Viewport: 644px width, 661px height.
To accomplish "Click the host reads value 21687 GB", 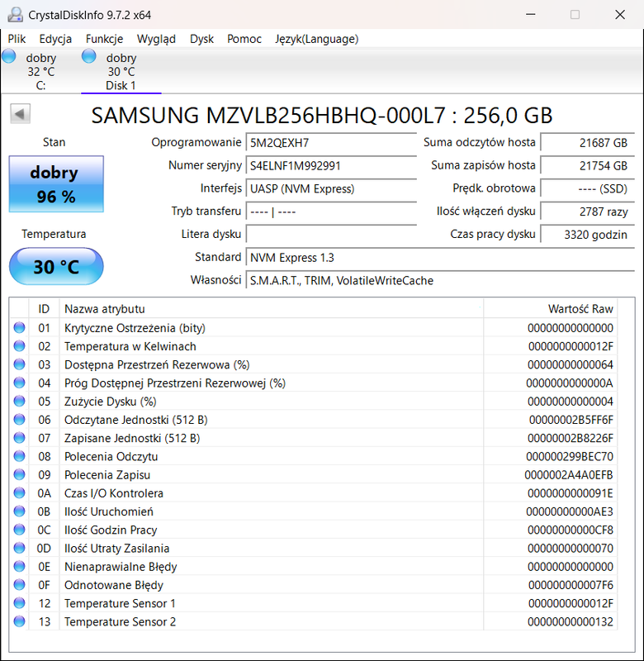I will pyautogui.click(x=588, y=143).
